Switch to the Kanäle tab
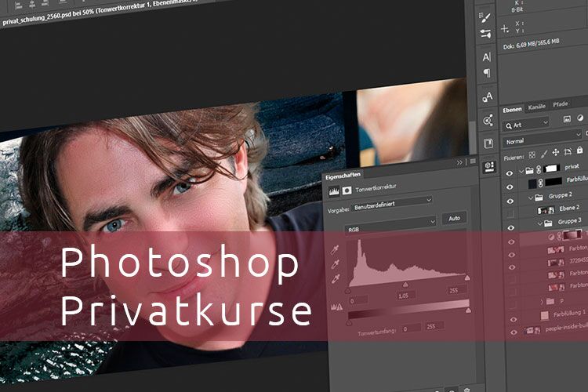Viewport: 588px width, 392px height. pyautogui.click(x=536, y=107)
